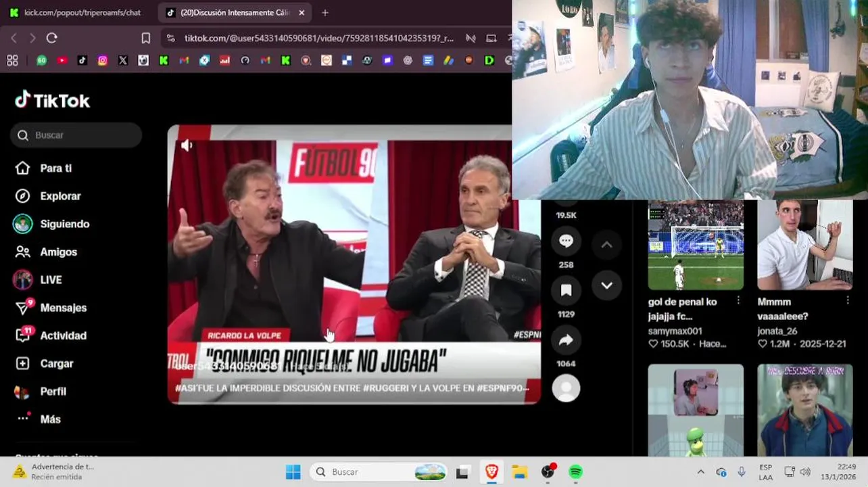Open the Instagram bookmark
The height and width of the screenshot is (487, 868).
(103, 60)
